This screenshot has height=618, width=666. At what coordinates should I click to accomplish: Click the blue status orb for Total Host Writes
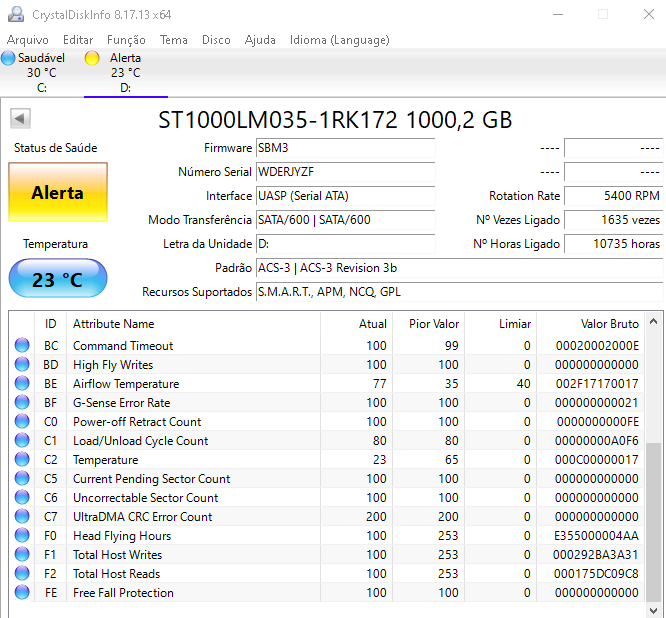coord(22,555)
